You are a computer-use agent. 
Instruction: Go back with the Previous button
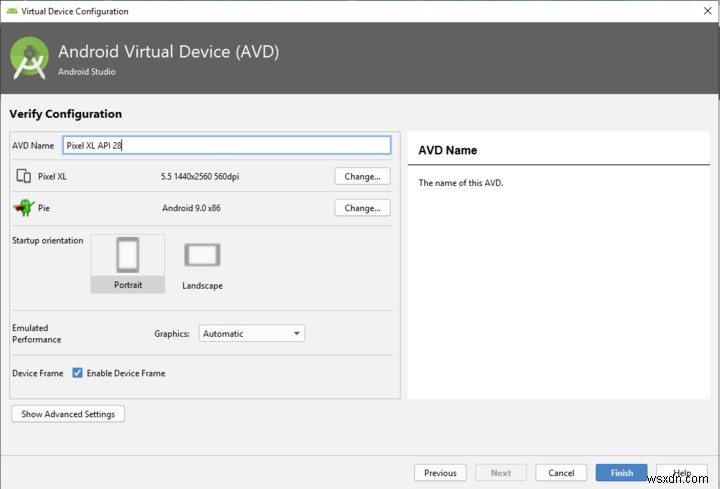[440, 473]
